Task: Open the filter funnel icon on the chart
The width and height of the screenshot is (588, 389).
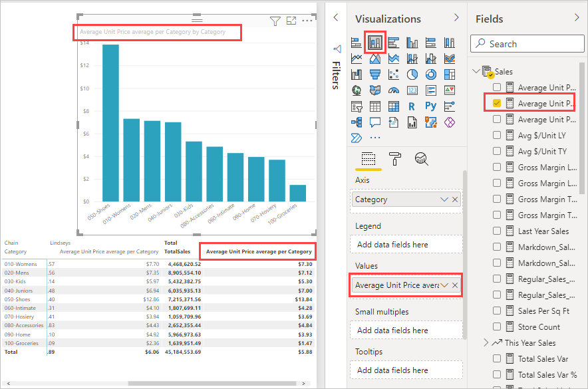Action: tap(275, 21)
